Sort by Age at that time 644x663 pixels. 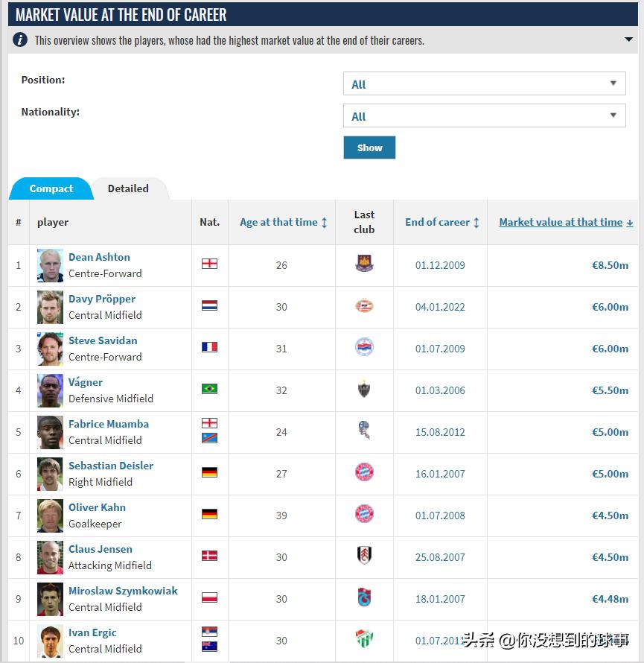click(x=283, y=223)
